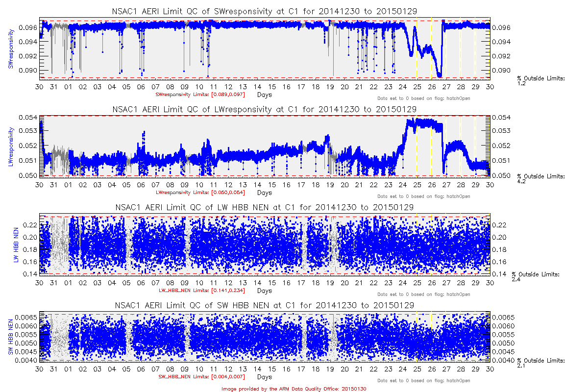Image resolution: width=588 pixels, height=392 pixels.
Task: Select the LW HBB NEN plot title
Action: coord(264,207)
